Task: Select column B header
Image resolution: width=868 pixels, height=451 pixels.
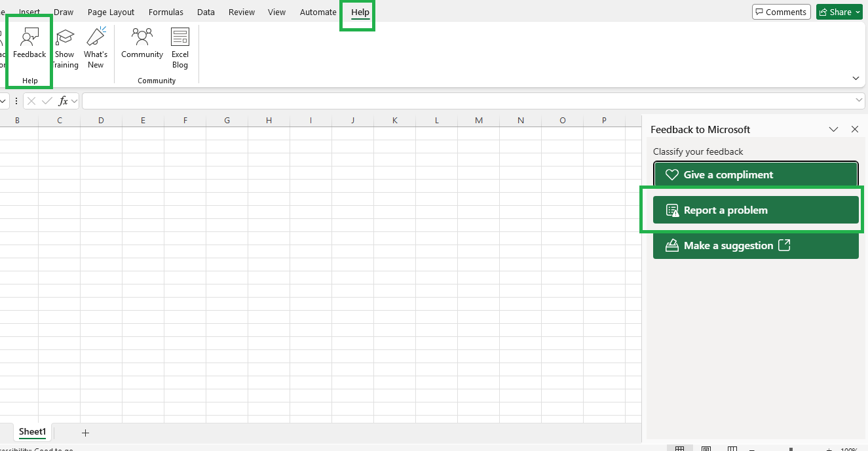Action: click(x=17, y=121)
